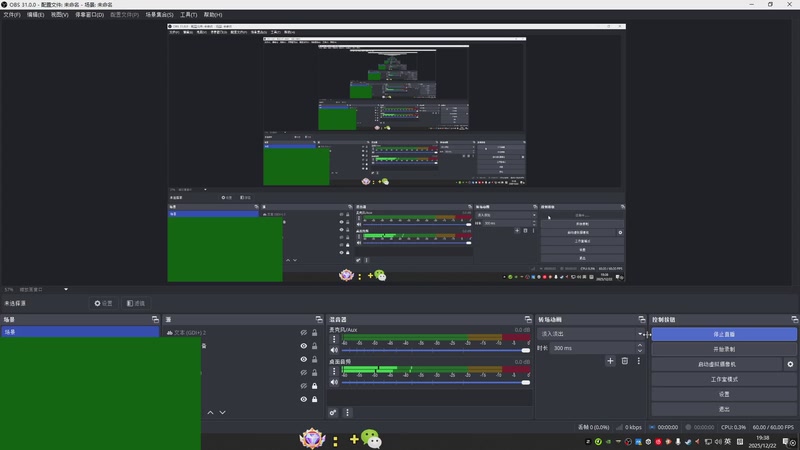Click the Steam tray icon

688,442
